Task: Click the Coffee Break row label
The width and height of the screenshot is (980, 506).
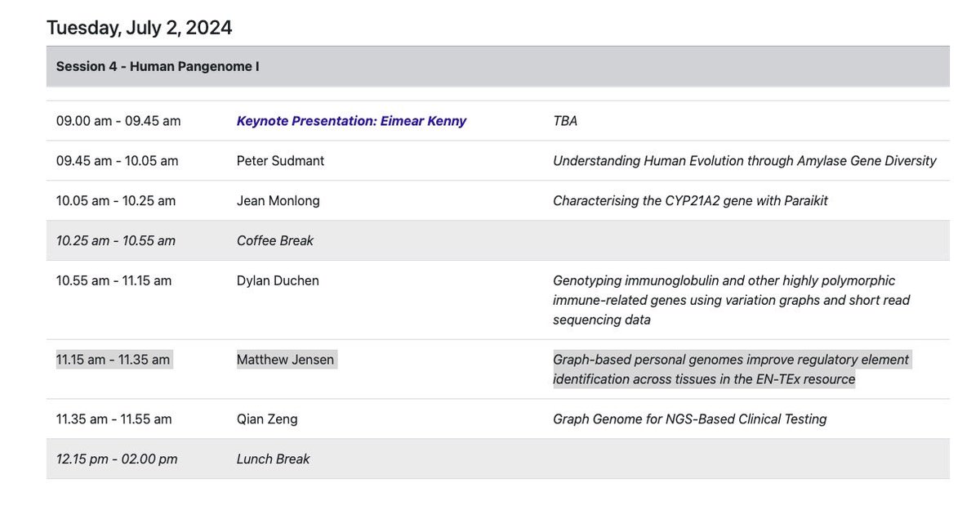Action: [x=275, y=240]
